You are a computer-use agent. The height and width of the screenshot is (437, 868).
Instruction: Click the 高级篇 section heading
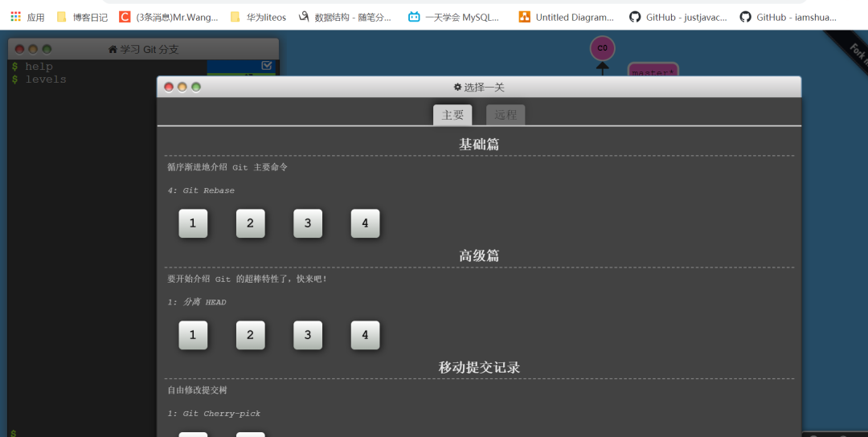tap(479, 255)
